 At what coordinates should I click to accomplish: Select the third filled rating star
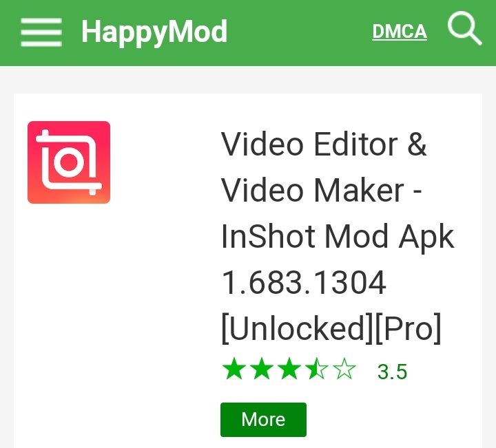(289, 369)
